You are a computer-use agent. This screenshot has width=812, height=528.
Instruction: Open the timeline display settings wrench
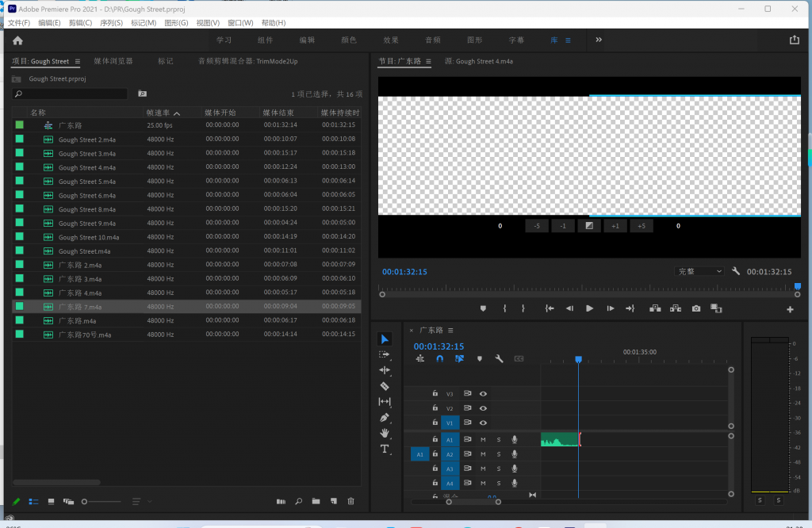tap(499, 358)
